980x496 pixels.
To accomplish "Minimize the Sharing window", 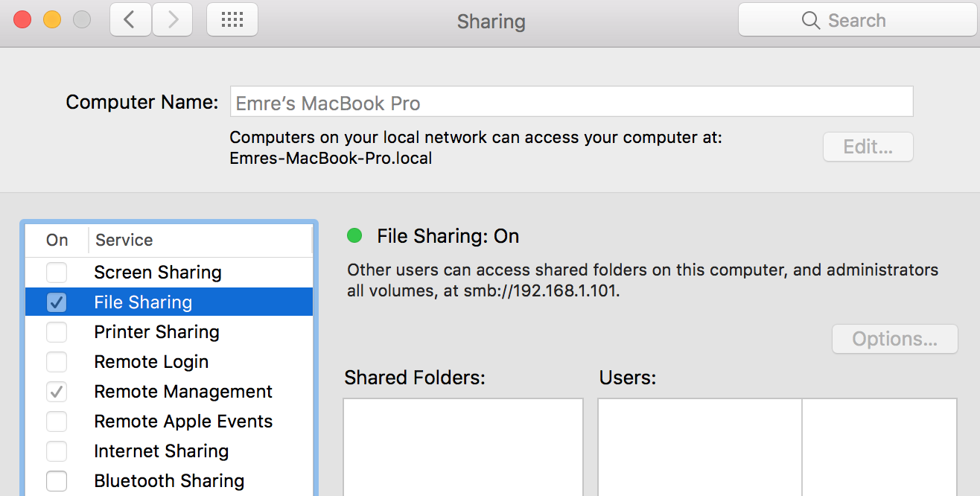I will [52, 20].
